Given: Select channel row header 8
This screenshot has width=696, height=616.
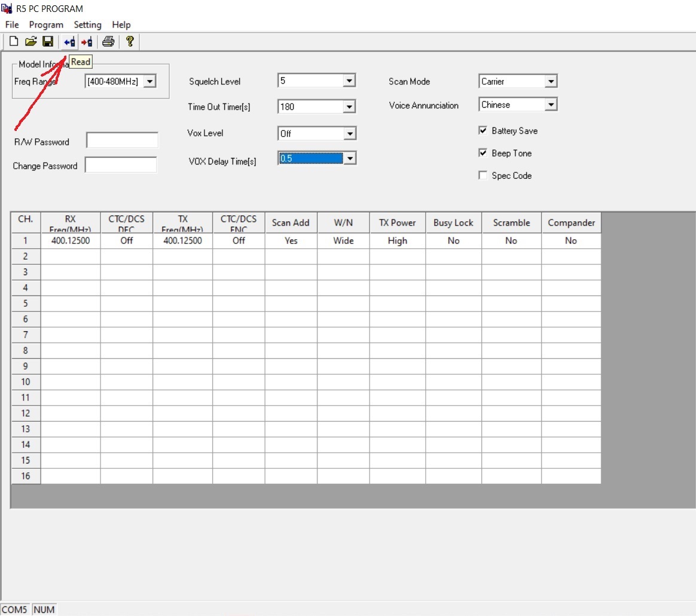Looking at the screenshot, I should point(26,350).
